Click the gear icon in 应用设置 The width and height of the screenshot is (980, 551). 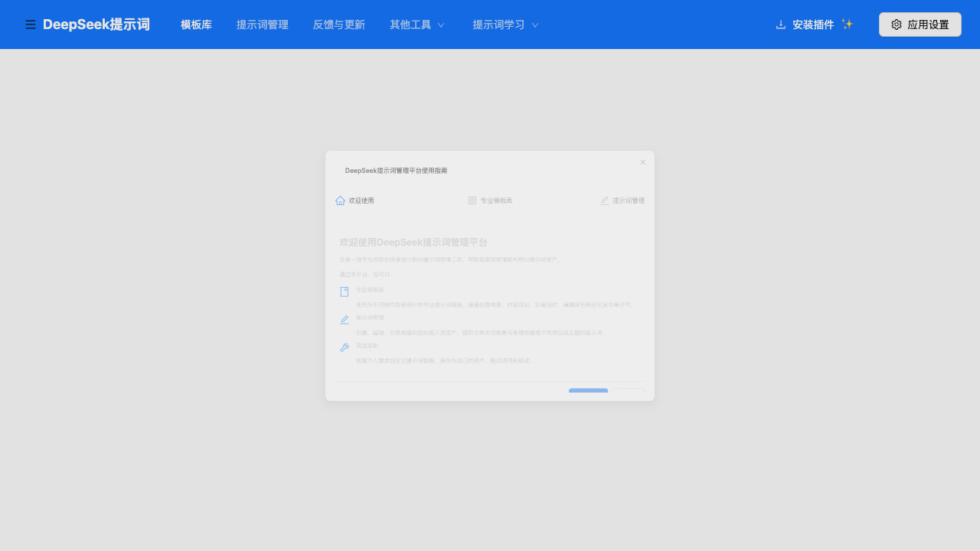click(x=897, y=24)
